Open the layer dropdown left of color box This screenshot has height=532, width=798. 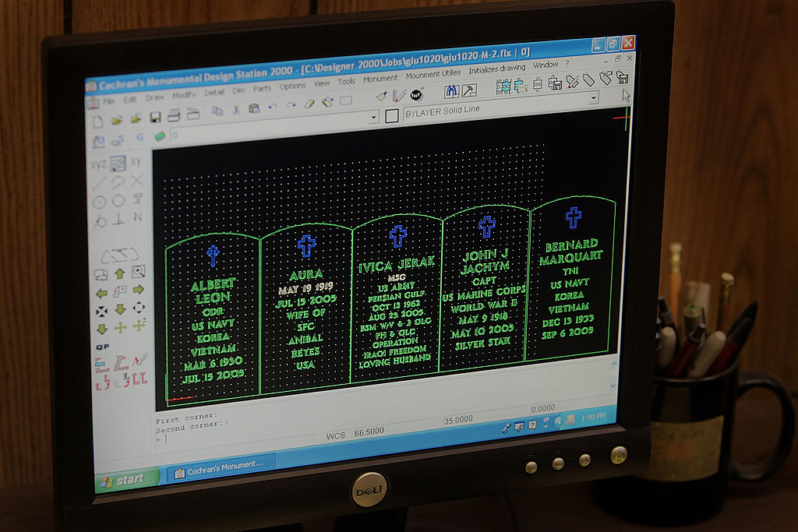coord(374,117)
